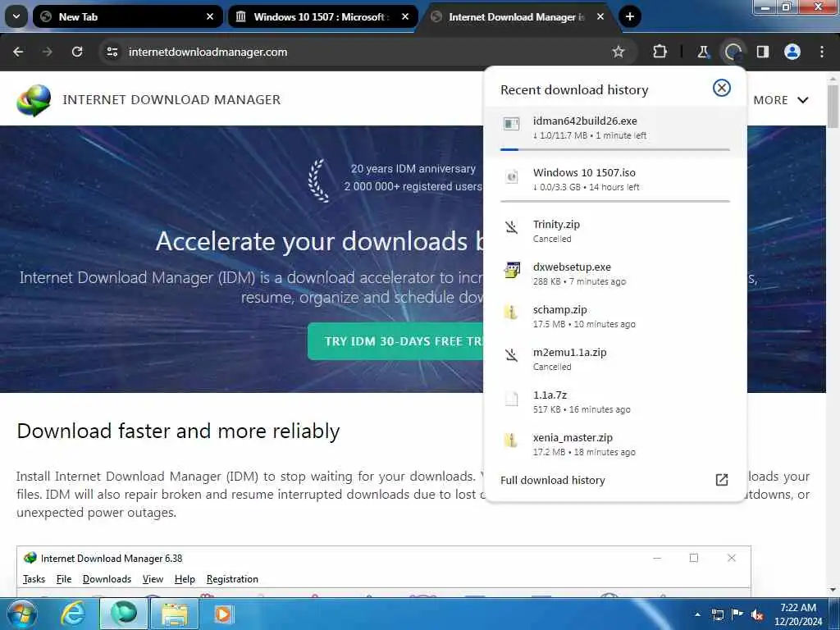Click the Windows 10 1507.iso file icon
840x630 pixels.
(512, 176)
